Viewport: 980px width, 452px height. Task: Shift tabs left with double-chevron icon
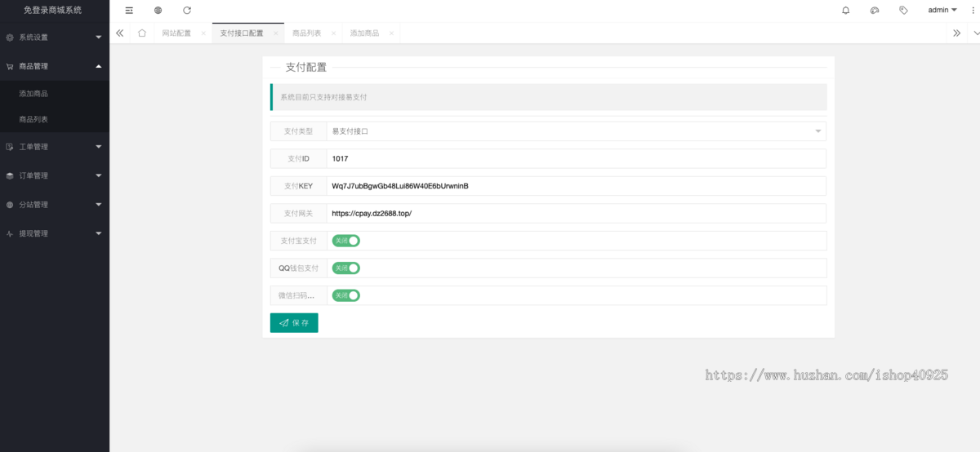point(120,33)
